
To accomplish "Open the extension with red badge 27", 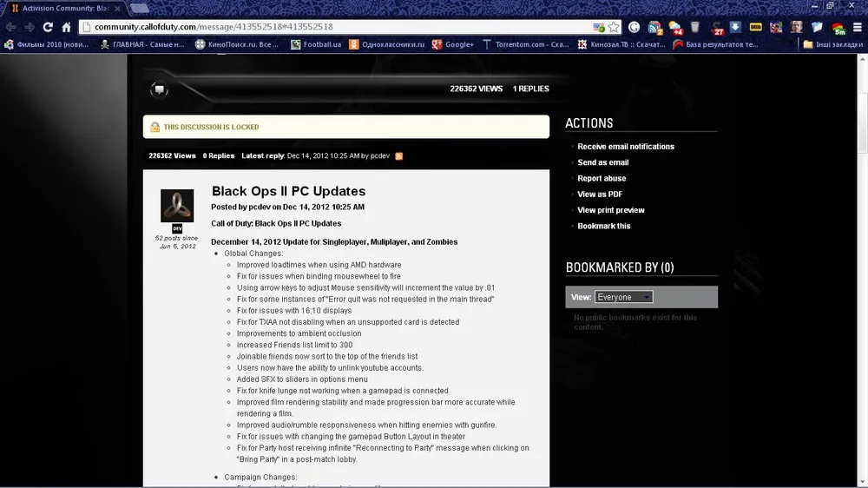I will [718, 28].
